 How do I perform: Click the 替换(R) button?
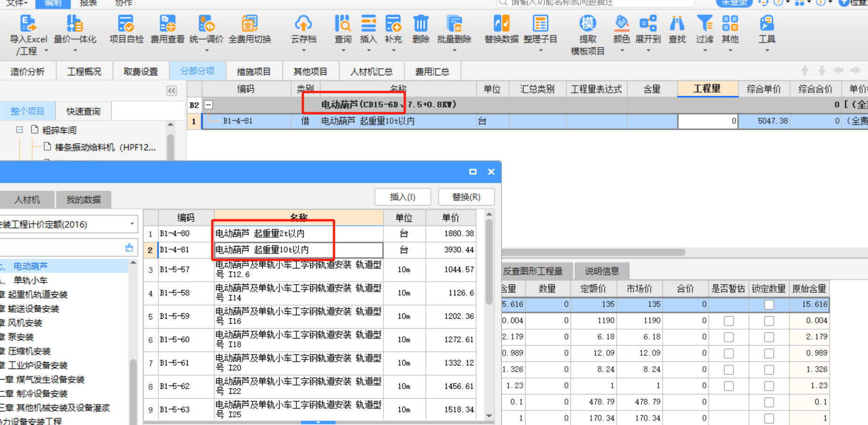click(x=466, y=197)
